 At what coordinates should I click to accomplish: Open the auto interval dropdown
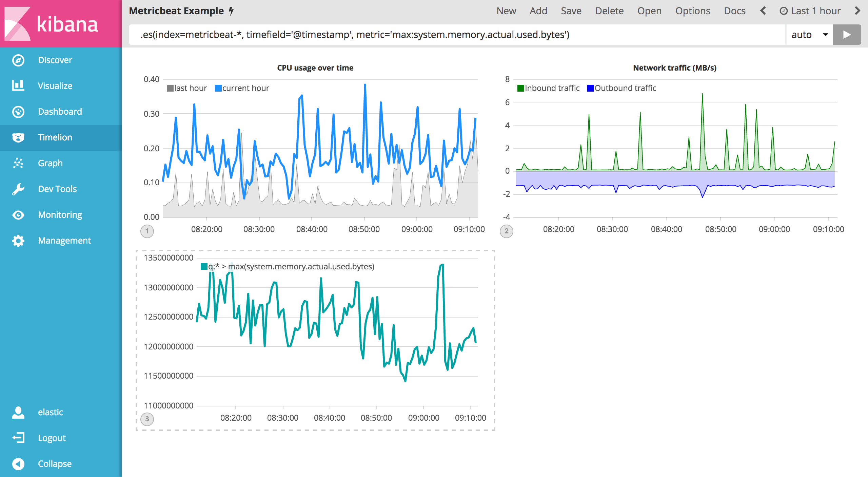click(809, 35)
